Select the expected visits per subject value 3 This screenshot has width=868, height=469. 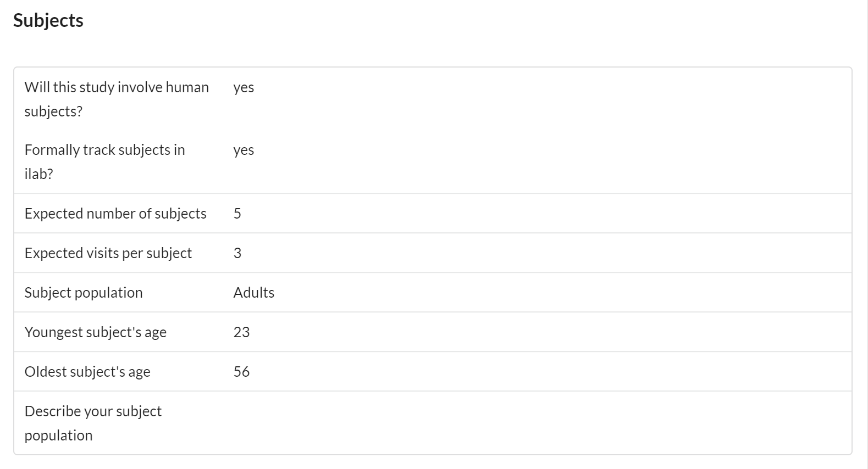[x=237, y=253]
